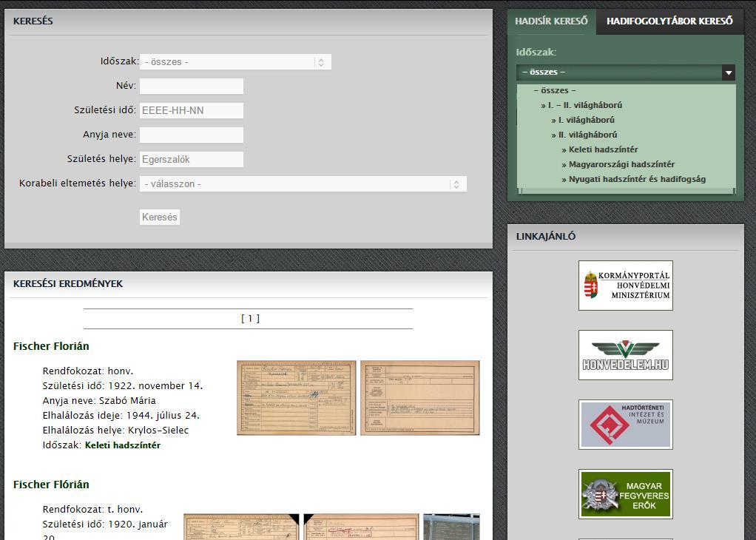This screenshot has height=540, width=756.
Task: Click 'Elhalálozás ideje: 1944. július 24.' text
Action: pyautogui.click(x=121, y=415)
